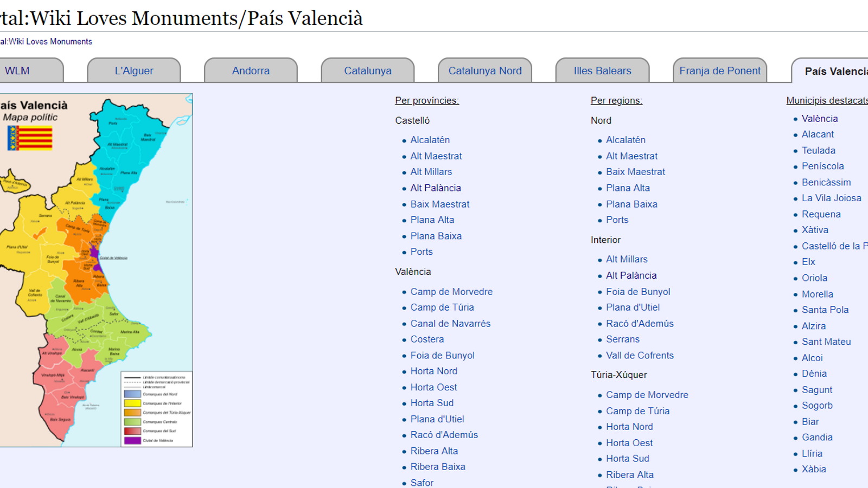Open the Ribera Baixa link under València
Image resolution: width=868 pixels, height=488 pixels.
[x=438, y=467]
